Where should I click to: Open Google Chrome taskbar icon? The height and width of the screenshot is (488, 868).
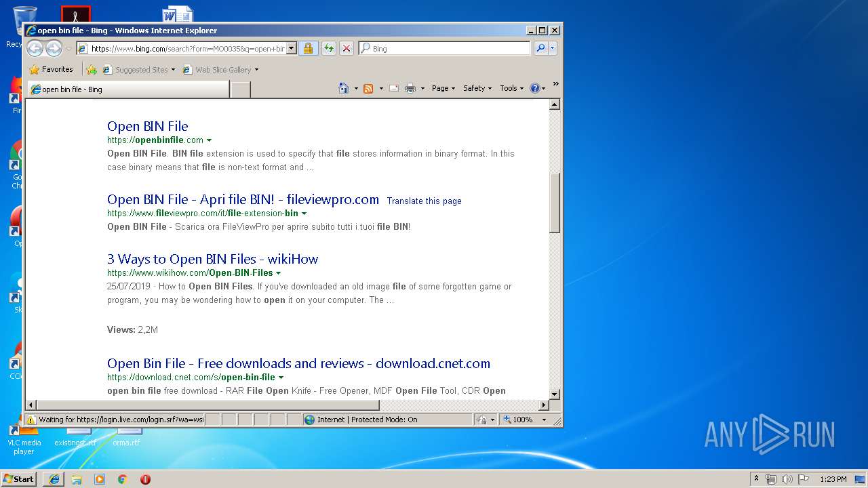[x=123, y=479]
